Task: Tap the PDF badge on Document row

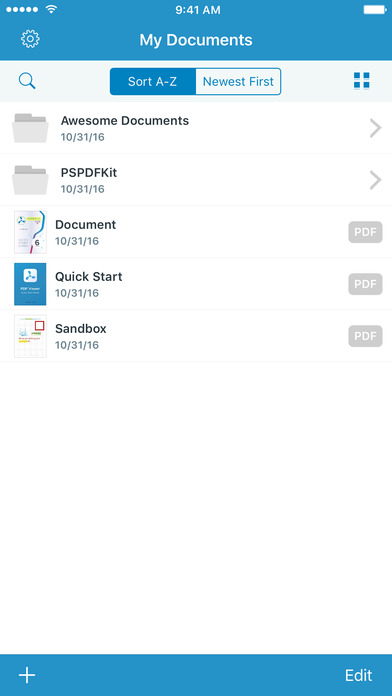Action: (365, 232)
